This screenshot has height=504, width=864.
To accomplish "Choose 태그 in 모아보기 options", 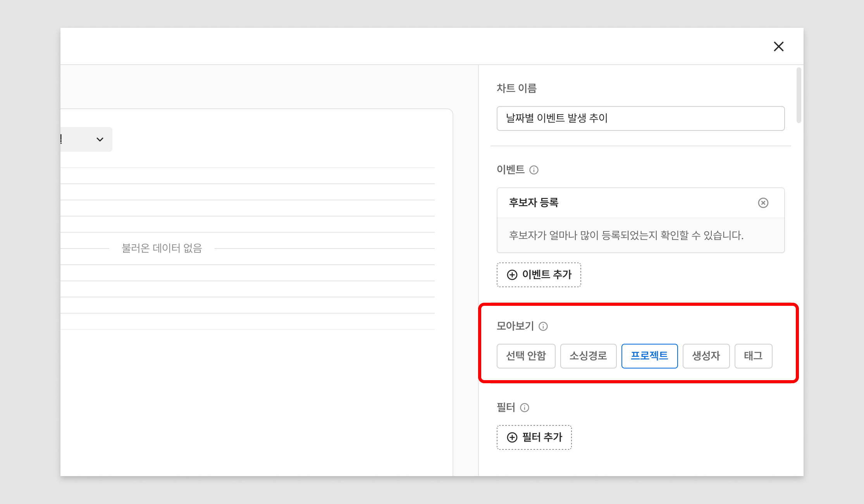I will [753, 356].
